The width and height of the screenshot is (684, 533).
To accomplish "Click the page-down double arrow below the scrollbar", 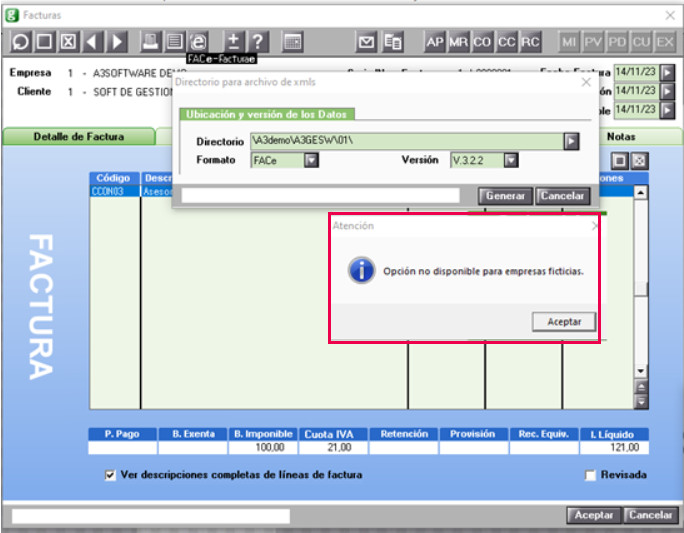I will [x=640, y=402].
